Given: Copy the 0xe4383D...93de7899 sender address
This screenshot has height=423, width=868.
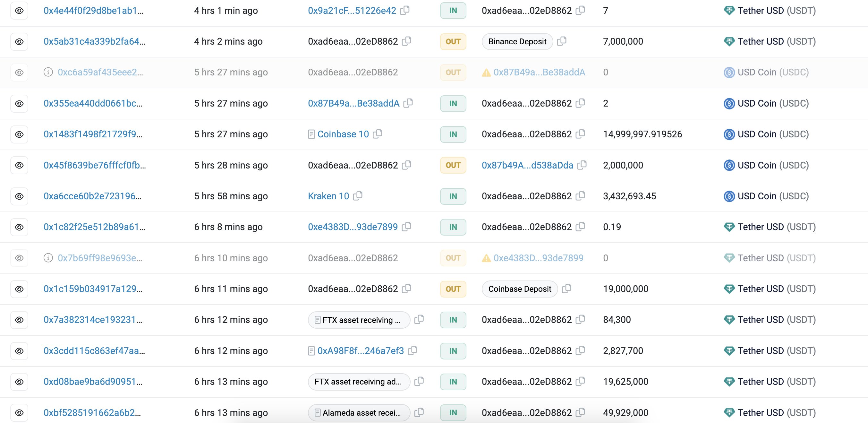Looking at the screenshot, I should pos(406,227).
